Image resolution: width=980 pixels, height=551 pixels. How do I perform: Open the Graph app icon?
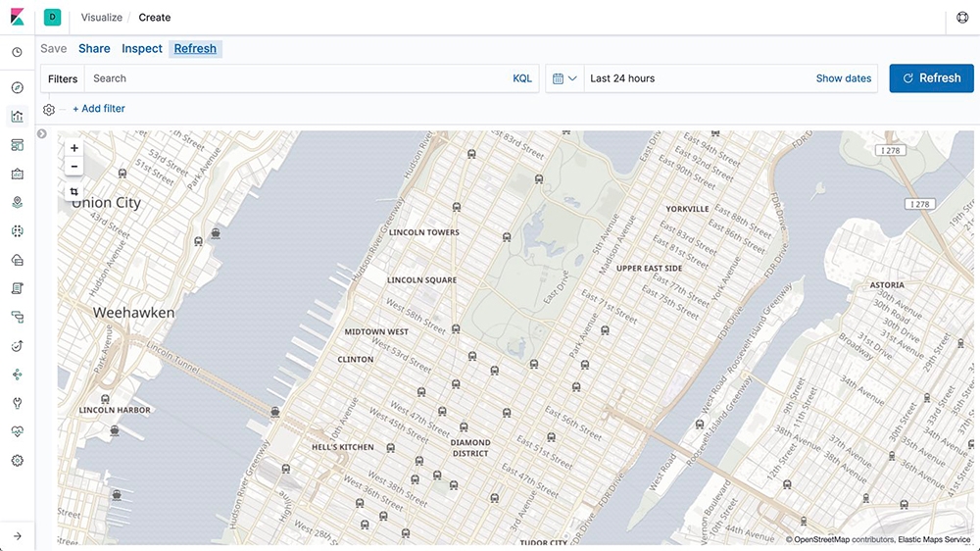click(18, 375)
